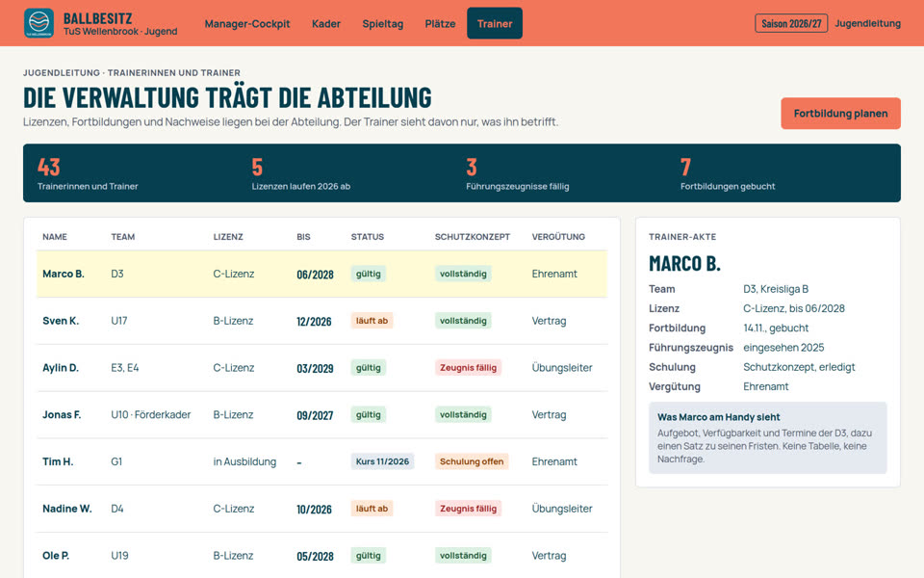Click the E3, E4 team cell
This screenshot has height=578, width=924.
click(125, 367)
